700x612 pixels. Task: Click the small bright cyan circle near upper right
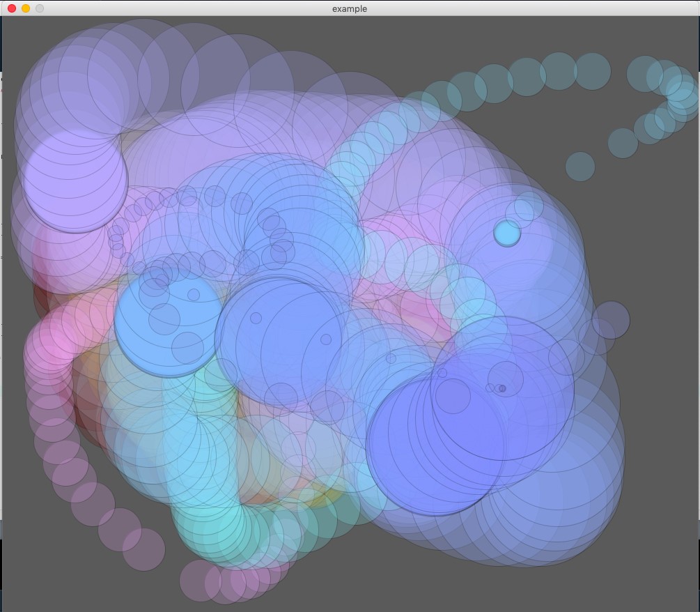tap(507, 232)
